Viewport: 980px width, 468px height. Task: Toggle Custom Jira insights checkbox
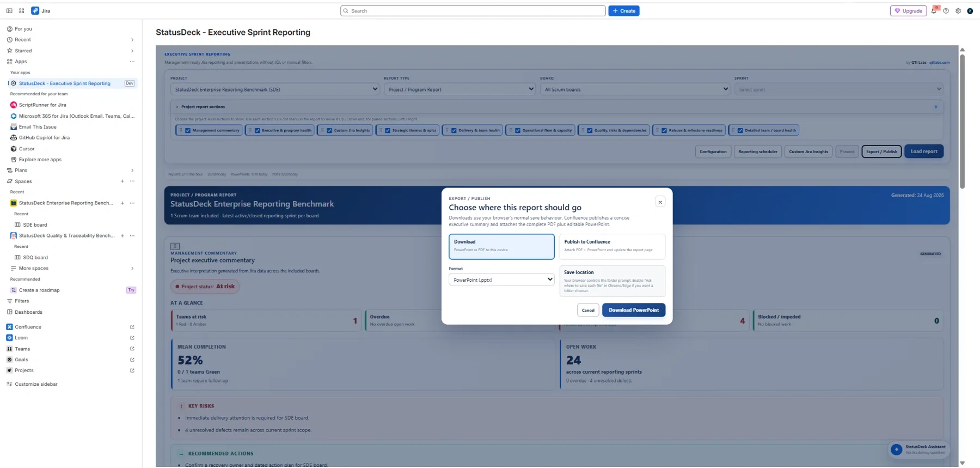pyautogui.click(x=329, y=131)
